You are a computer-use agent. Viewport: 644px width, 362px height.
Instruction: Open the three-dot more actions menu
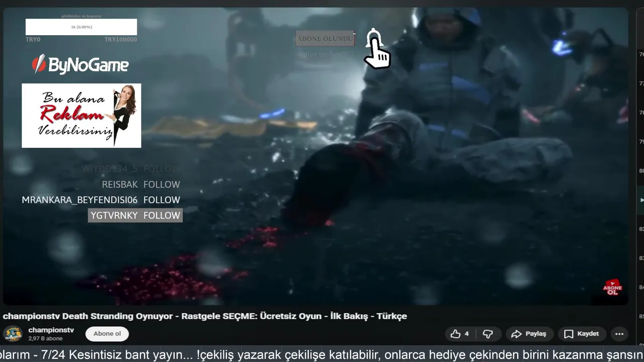click(x=619, y=334)
